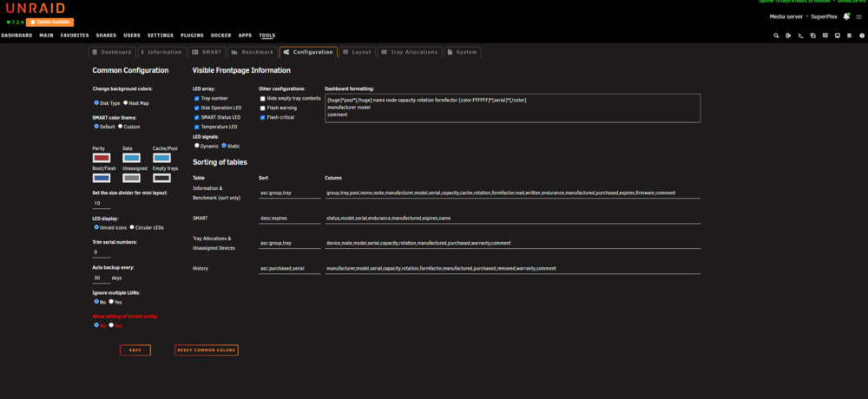Click the mini layout size divider field
868x399 pixels.
(x=102, y=203)
